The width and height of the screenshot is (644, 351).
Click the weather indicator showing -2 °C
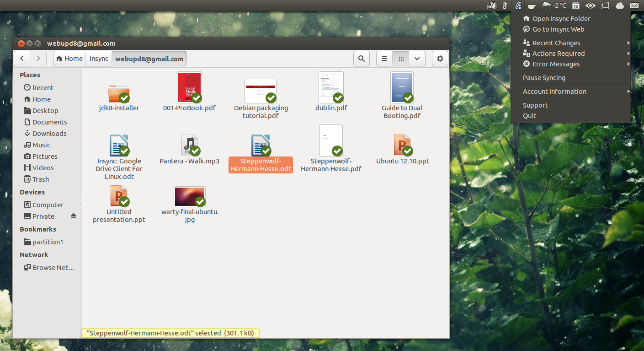click(554, 5)
